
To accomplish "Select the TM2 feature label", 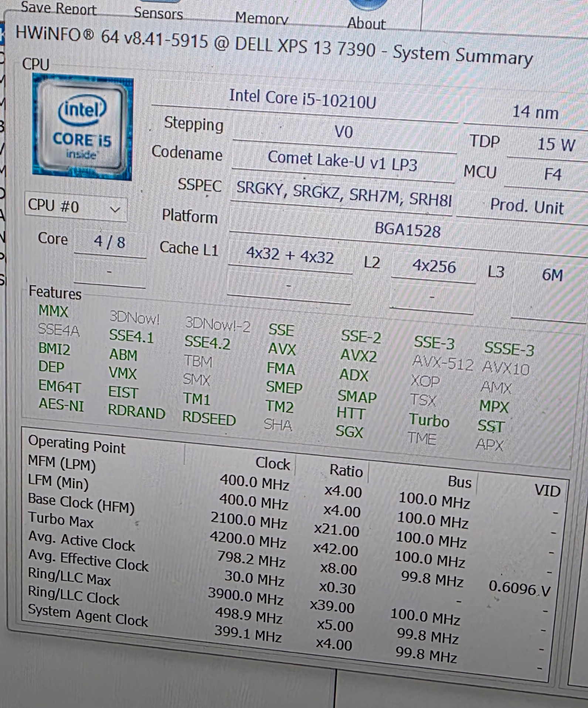I will 280,406.
